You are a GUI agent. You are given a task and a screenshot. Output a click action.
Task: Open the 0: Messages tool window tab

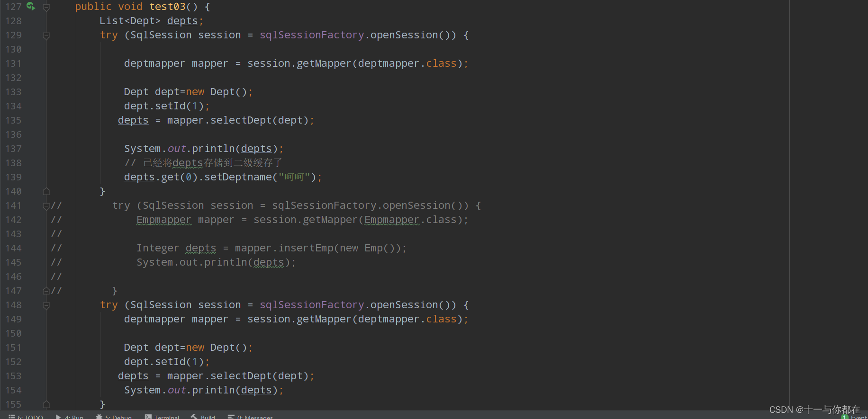click(x=250, y=417)
